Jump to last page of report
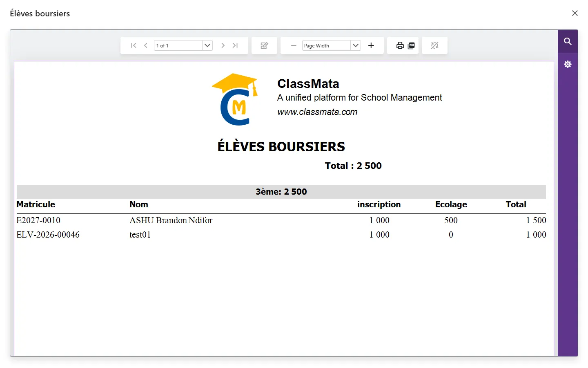Viewport: 588px width, 368px height. [x=235, y=45]
